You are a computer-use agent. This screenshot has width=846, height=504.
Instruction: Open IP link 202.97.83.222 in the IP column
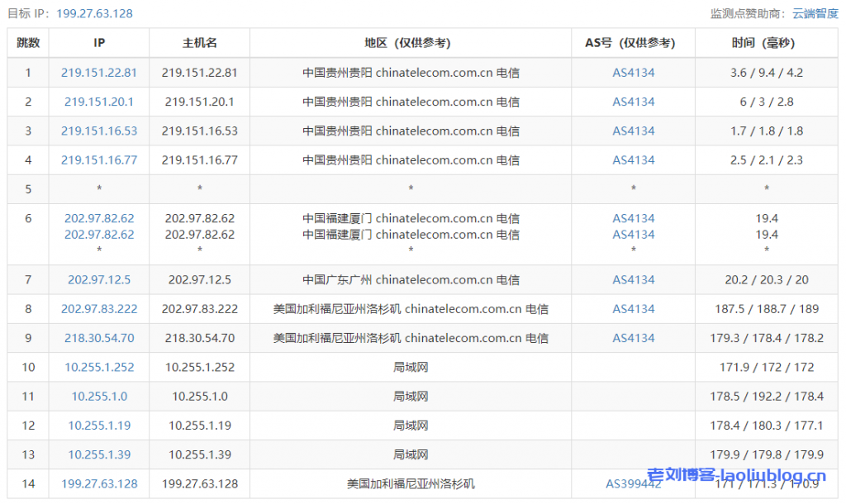pos(99,309)
